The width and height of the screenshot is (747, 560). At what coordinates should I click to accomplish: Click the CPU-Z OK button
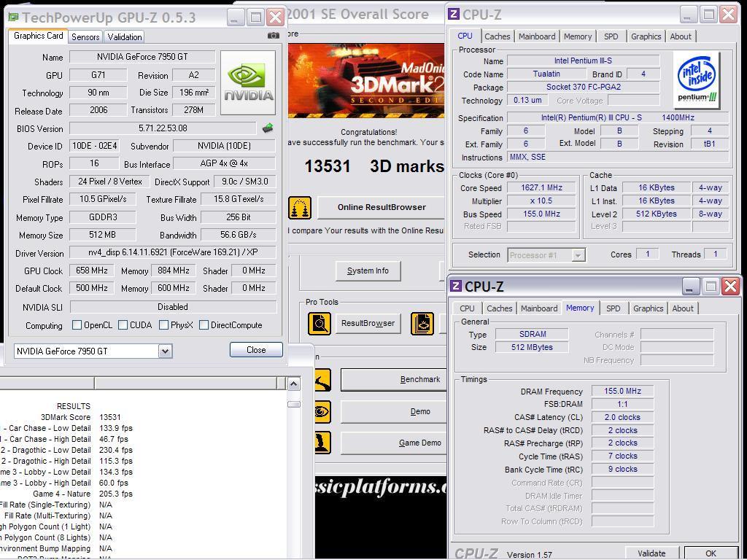[711, 553]
